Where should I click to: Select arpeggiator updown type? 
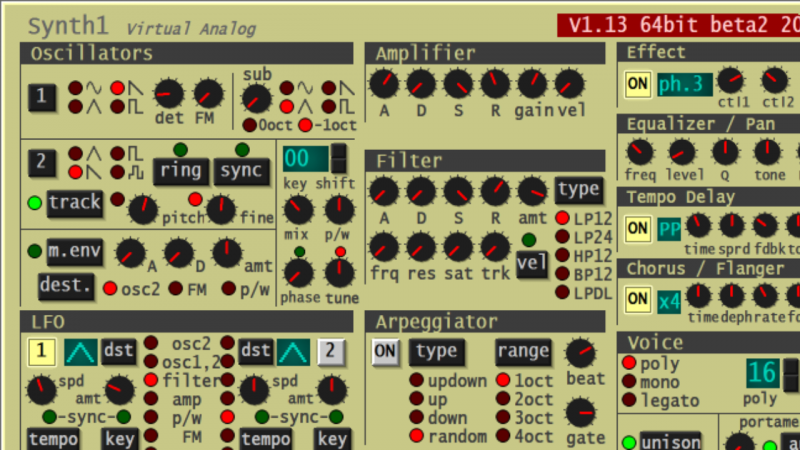(x=417, y=380)
